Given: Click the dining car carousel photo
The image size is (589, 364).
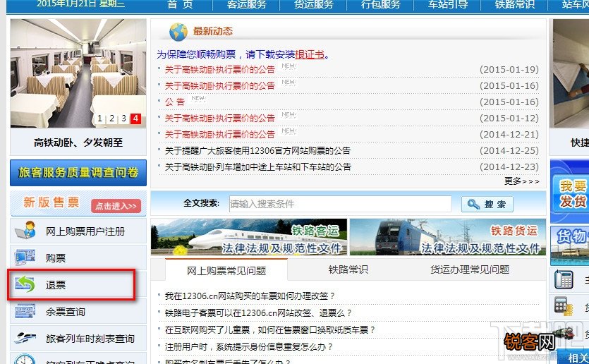Looking at the screenshot, I should 78,73.
